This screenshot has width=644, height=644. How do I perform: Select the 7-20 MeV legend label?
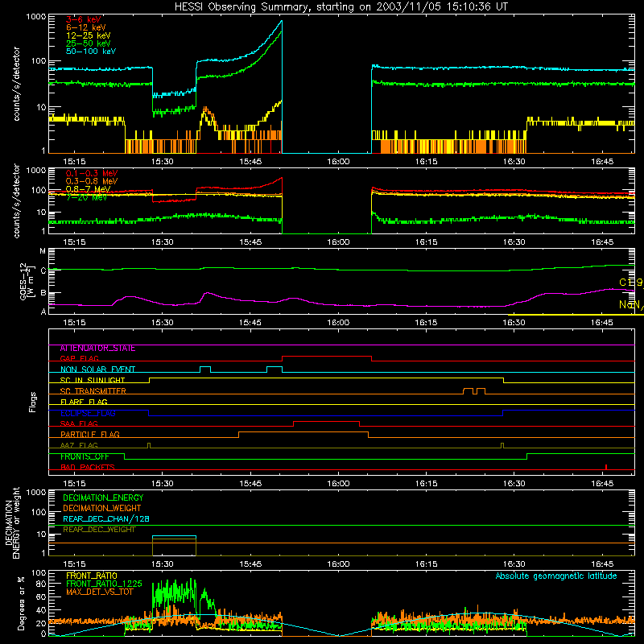[x=86, y=197]
